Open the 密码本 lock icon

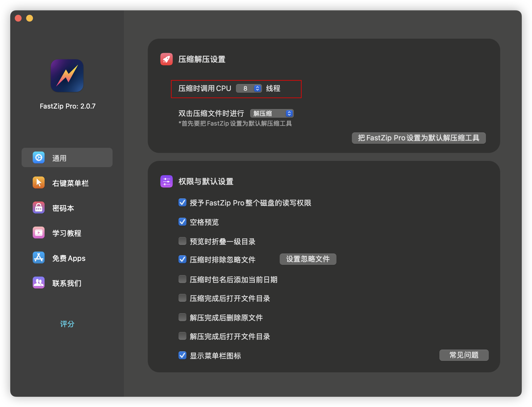point(39,208)
